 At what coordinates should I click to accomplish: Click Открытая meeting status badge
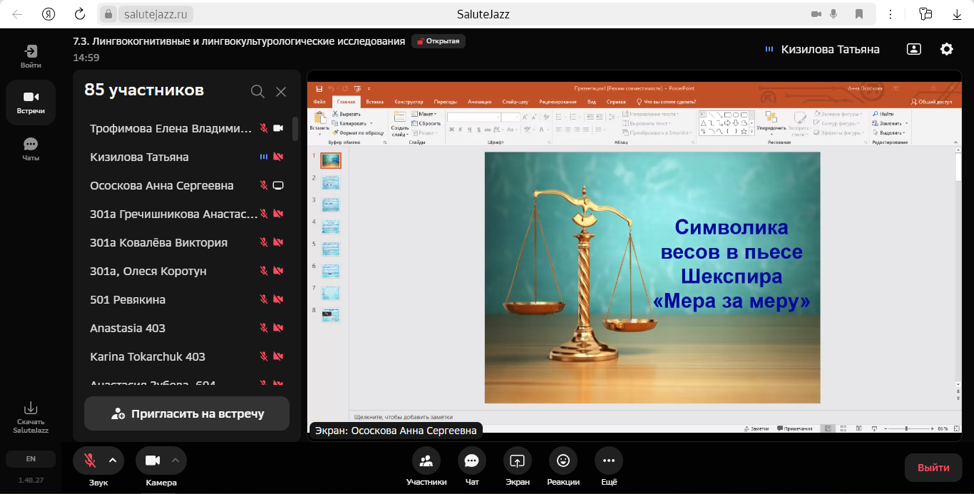439,41
